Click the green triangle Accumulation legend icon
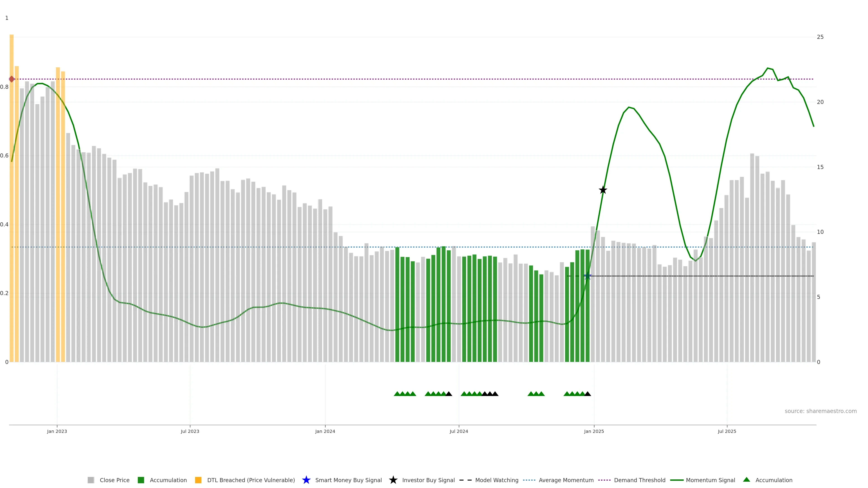Viewport: 868px width, 488px height. click(x=746, y=480)
